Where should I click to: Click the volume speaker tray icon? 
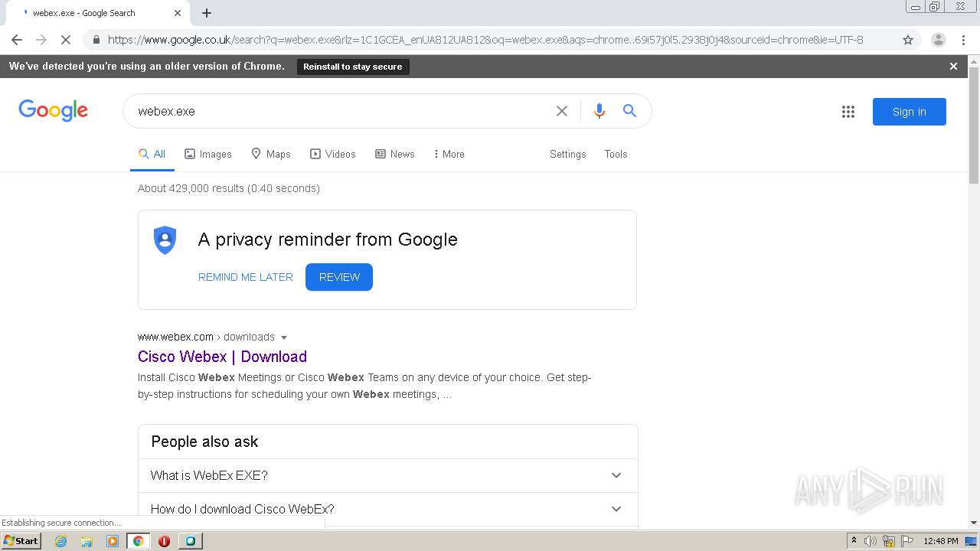tap(871, 541)
